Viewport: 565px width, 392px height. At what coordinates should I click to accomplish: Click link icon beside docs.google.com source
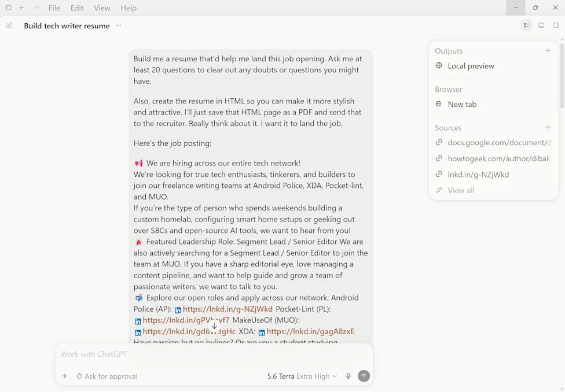[x=439, y=143]
